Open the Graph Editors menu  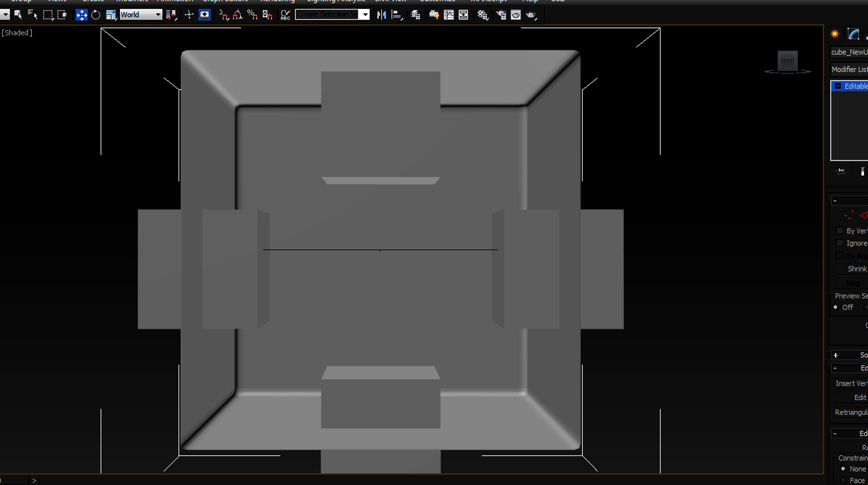(225, 2)
